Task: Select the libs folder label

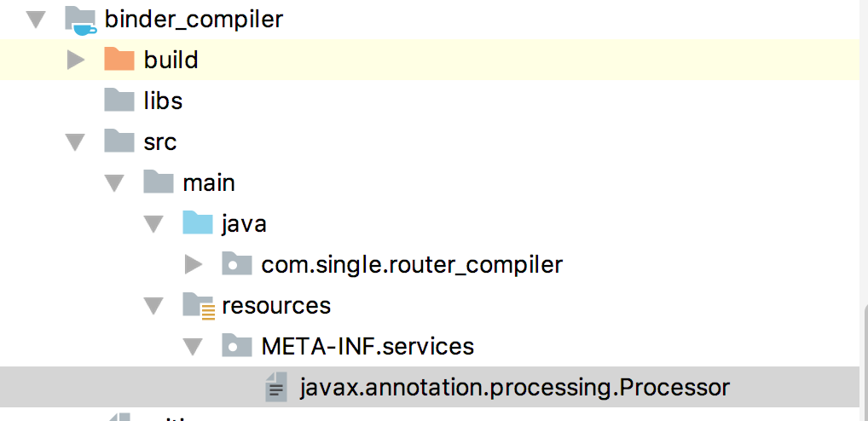Action: click(163, 101)
